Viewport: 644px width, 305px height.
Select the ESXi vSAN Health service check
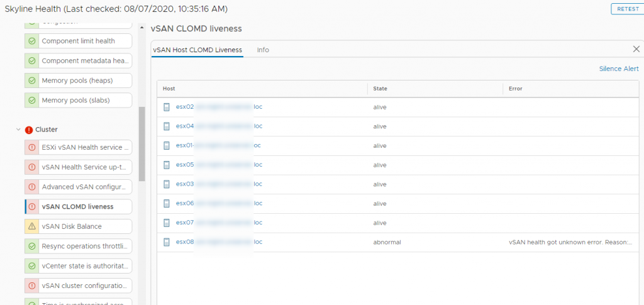point(79,147)
